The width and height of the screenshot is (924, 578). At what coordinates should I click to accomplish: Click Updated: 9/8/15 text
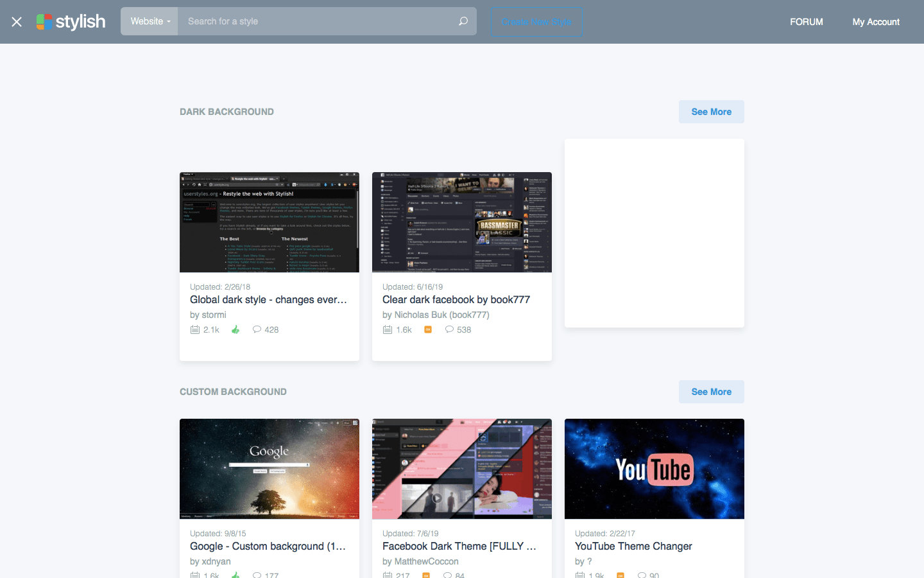point(218,534)
